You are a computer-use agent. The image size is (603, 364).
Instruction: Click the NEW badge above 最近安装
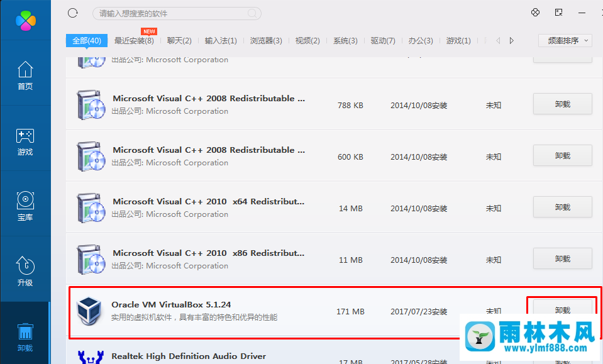149,31
